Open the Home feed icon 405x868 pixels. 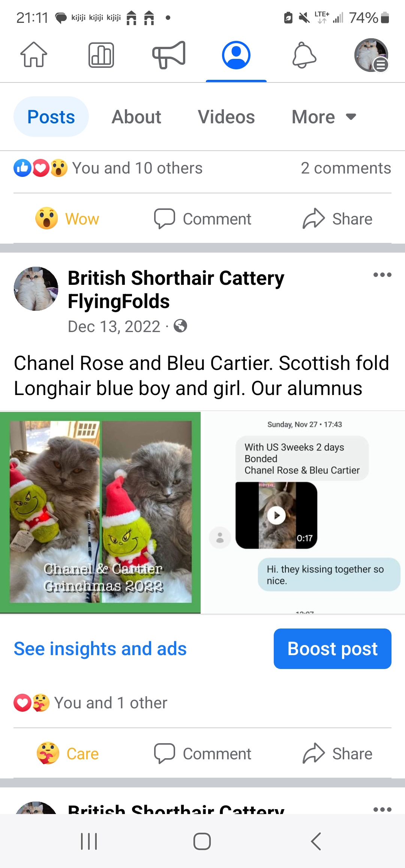point(34,55)
